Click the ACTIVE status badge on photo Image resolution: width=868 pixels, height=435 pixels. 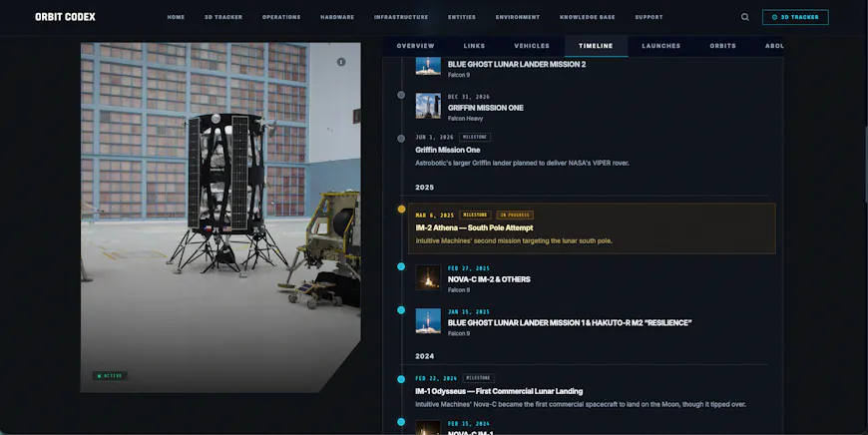pos(110,376)
